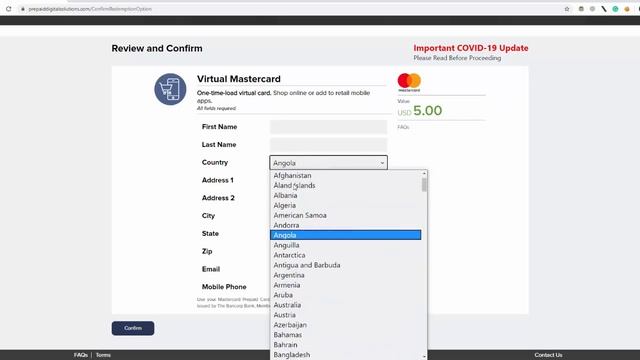Click the Confirm button

click(x=133, y=328)
